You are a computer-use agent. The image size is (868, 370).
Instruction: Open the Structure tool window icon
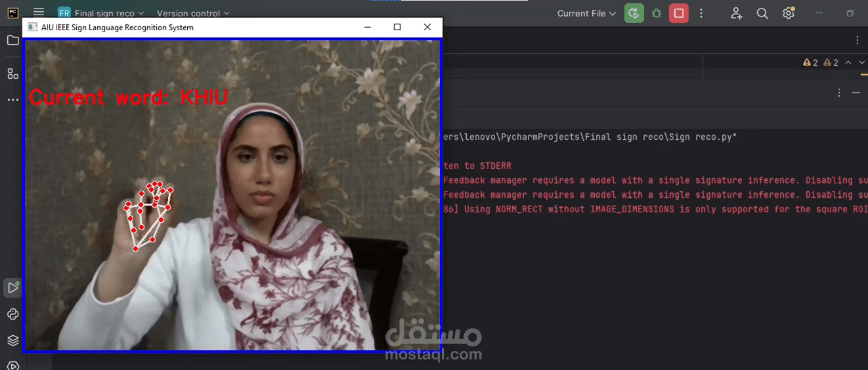click(x=12, y=74)
